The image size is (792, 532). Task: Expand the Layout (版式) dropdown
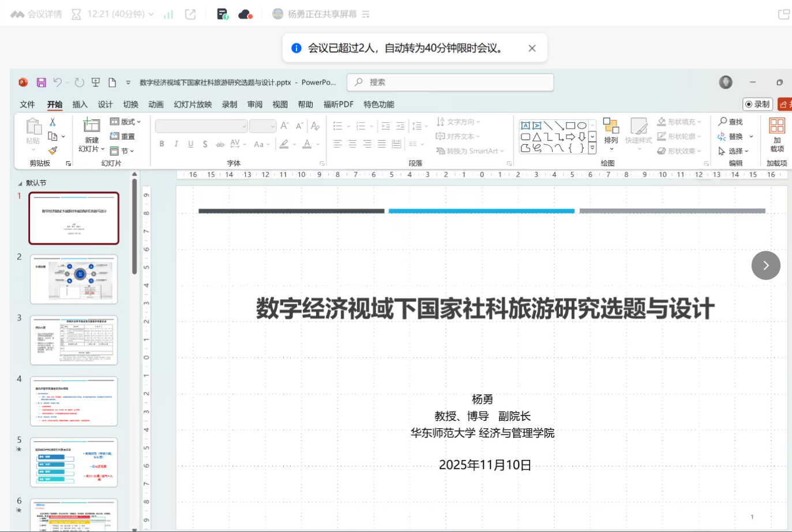(x=126, y=122)
